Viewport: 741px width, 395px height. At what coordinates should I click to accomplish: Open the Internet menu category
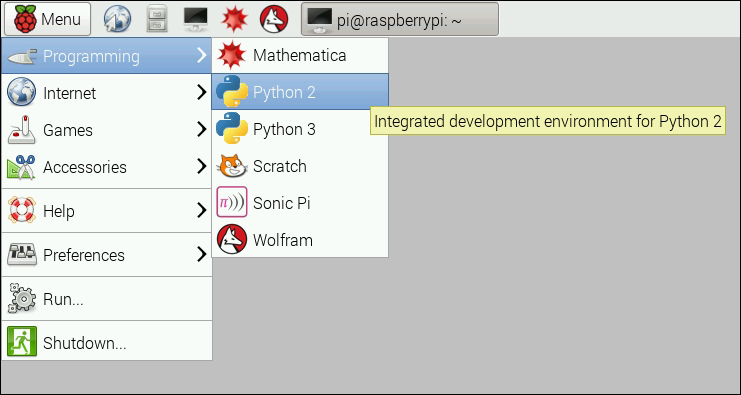tap(107, 93)
